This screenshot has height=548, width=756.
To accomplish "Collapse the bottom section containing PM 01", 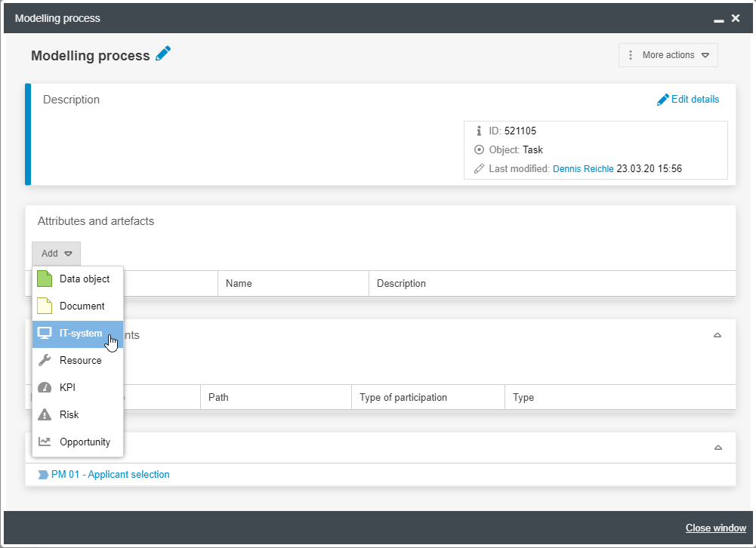I will (717, 448).
